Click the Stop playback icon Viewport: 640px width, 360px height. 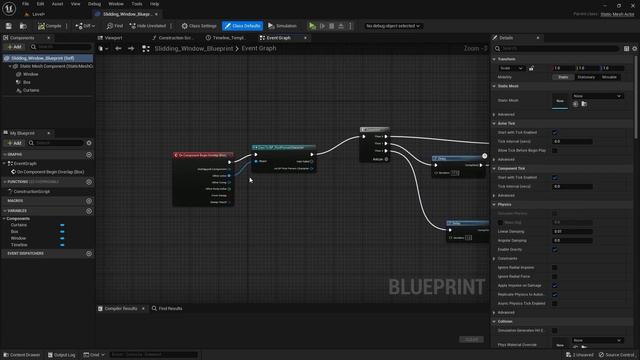331,26
